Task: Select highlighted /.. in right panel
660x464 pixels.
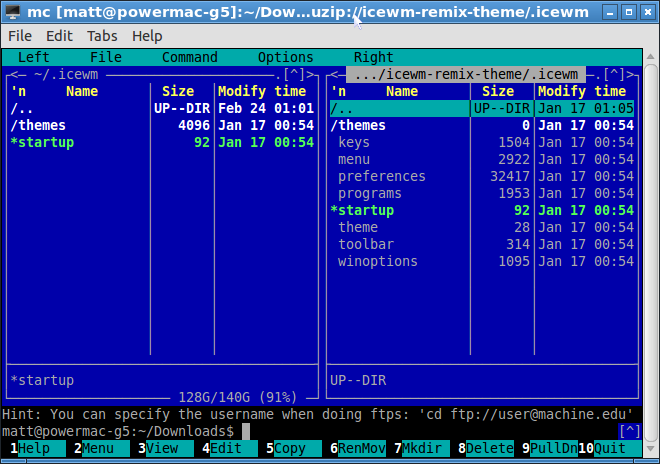Action: [482, 109]
